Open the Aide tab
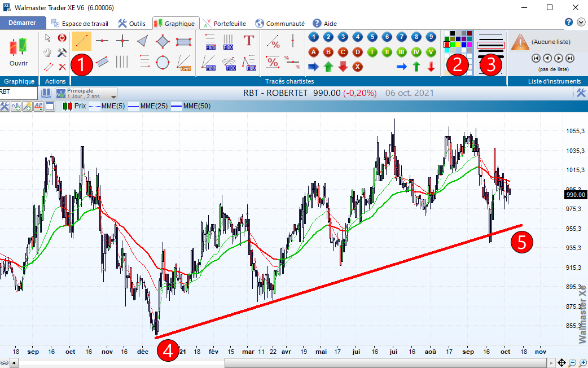This screenshot has height=368, width=588. tap(324, 24)
